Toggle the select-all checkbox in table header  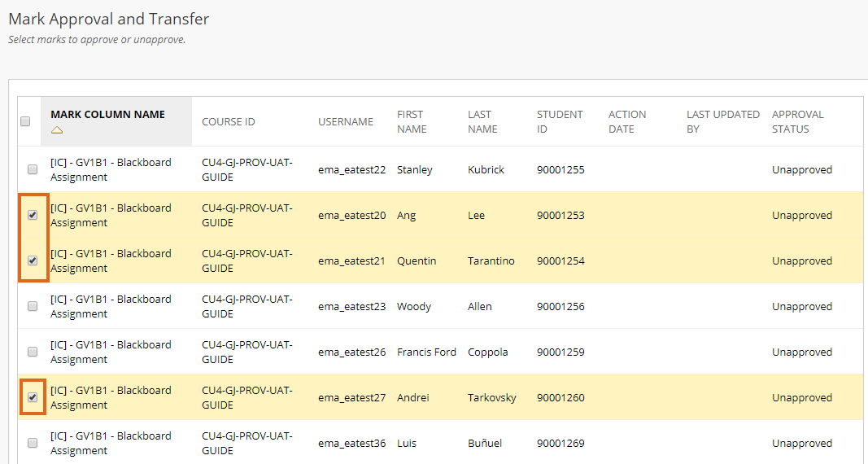[25, 121]
